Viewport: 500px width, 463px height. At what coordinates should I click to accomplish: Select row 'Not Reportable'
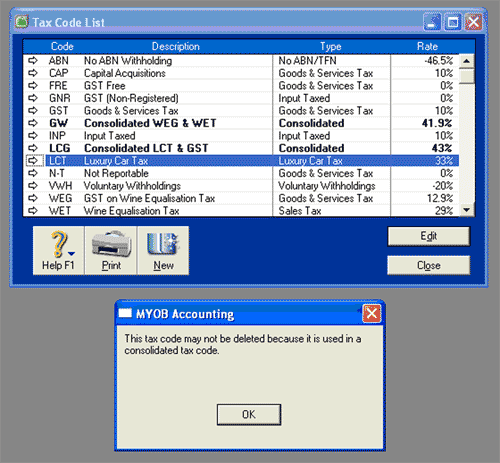241,173
